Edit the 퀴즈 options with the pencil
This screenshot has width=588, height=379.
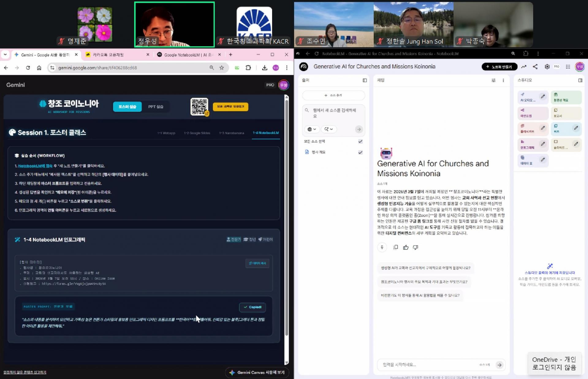point(576,128)
